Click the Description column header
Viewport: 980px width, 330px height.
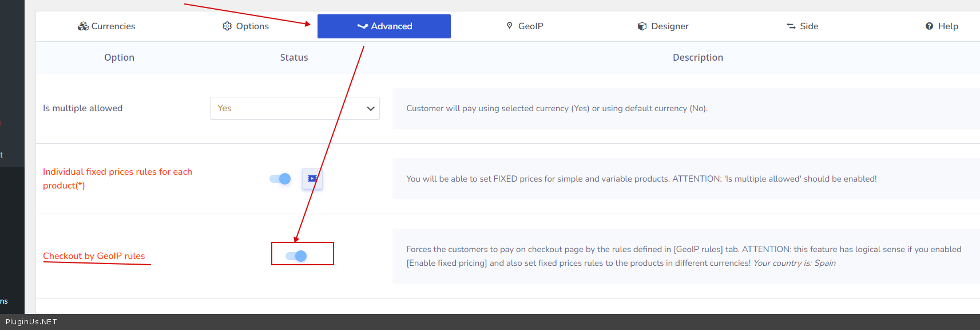tap(697, 57)
